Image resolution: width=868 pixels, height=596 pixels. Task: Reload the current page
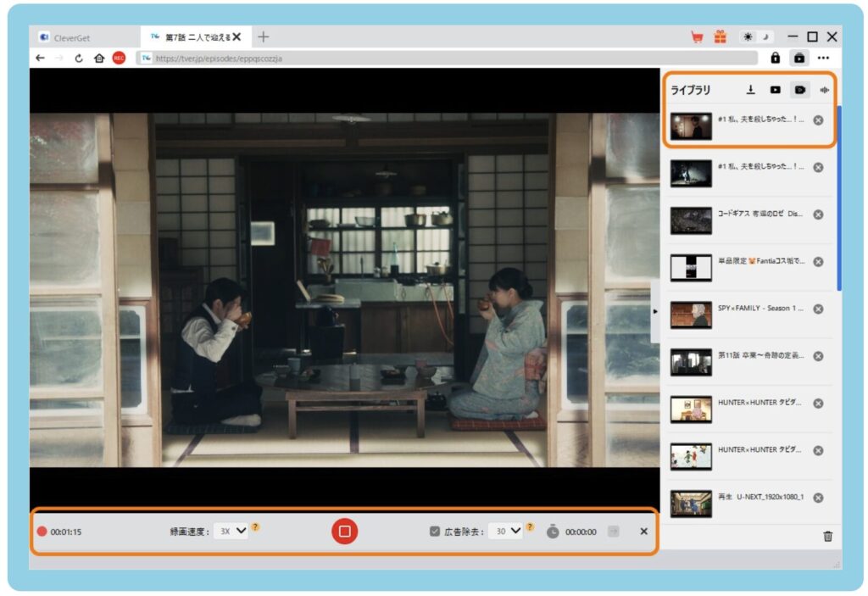click(x=79, y=58)
